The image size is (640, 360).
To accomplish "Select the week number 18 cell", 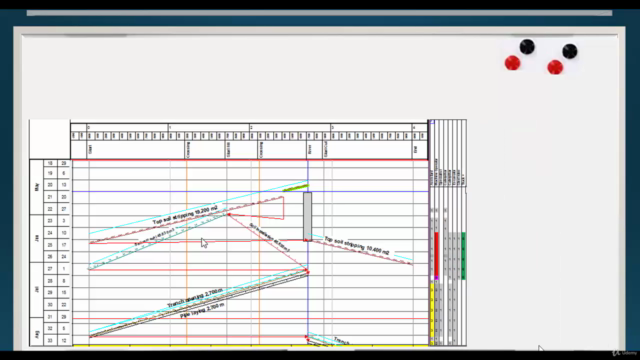I will click(x=50, y=163).
